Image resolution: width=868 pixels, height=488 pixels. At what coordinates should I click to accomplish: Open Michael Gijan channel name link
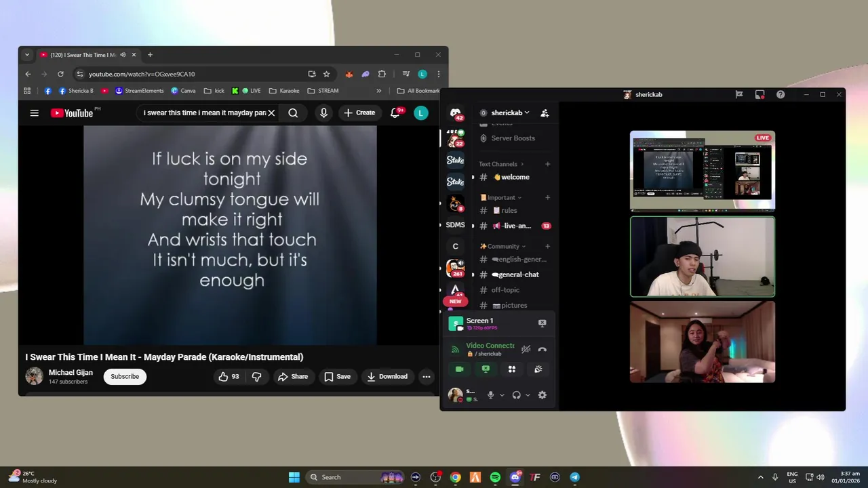click(71, 372)
